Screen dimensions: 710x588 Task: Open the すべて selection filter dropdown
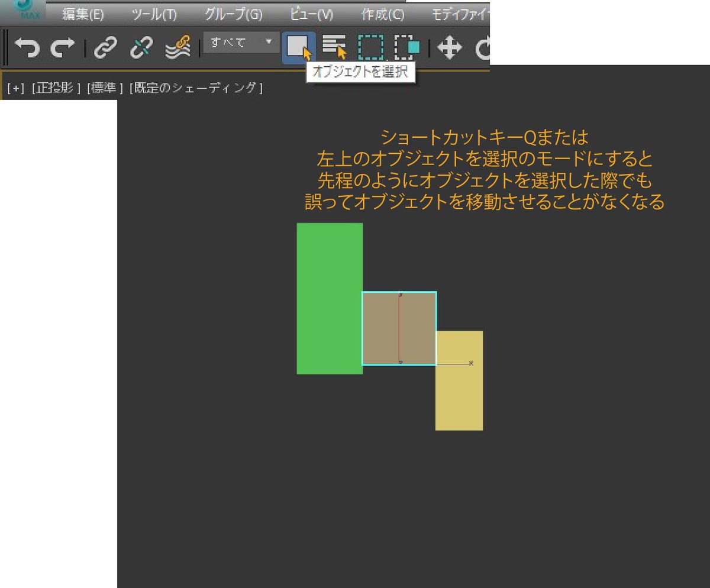[x=241, y=43]
